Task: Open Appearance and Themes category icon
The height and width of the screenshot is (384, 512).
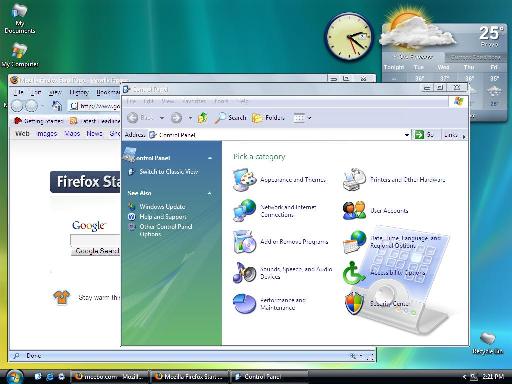Action: click(244, 180)
